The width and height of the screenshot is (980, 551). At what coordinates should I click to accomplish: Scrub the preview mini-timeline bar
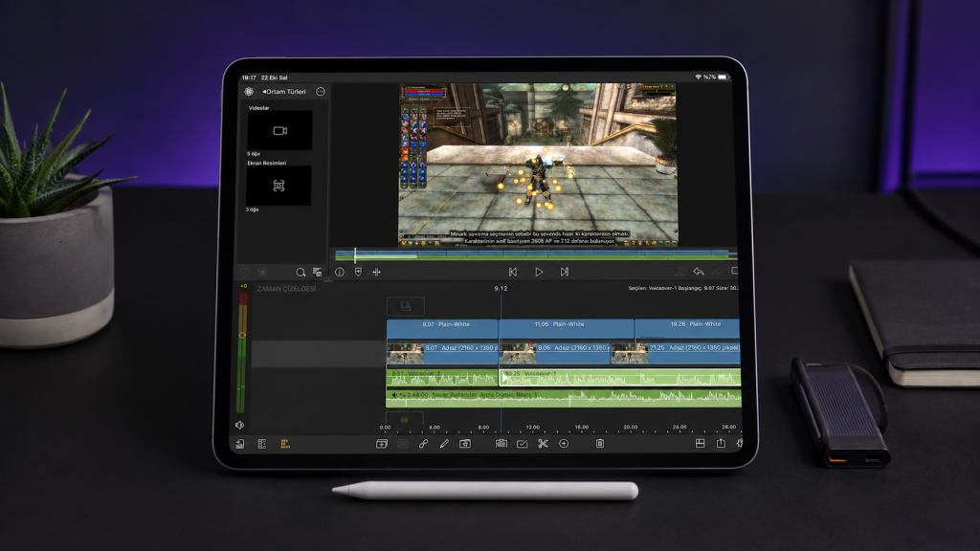[536, 254]
